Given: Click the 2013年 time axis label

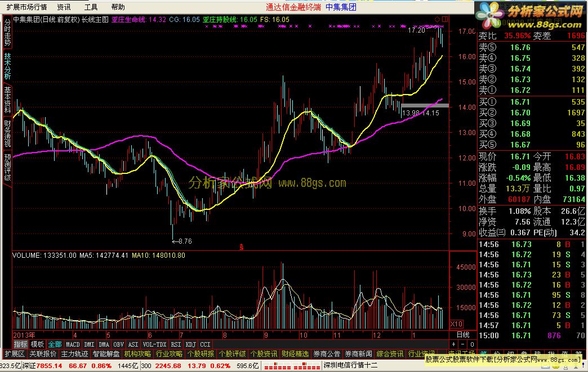Looking at the screenshot, I should click(x=24, y=335).
